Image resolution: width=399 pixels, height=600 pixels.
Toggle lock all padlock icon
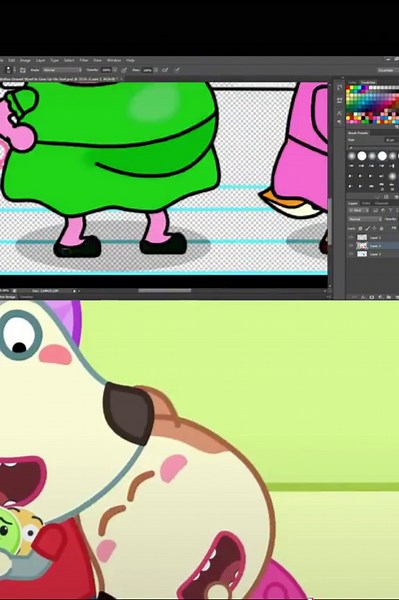[x=381, y=228]
